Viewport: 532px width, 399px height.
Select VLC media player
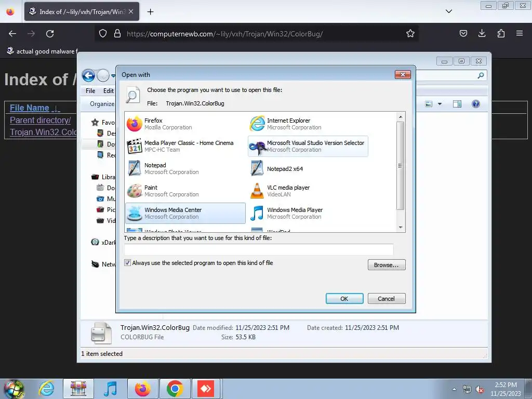[x=308, y=191]
